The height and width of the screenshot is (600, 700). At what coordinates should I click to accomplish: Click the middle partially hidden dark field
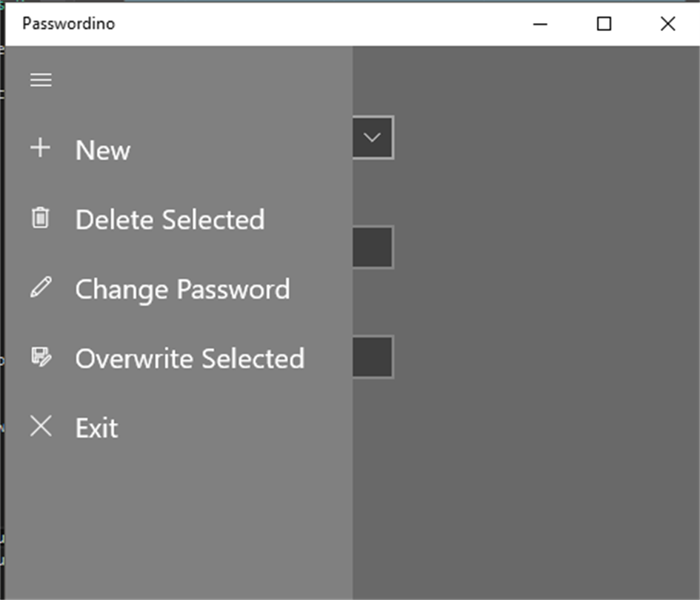[x=373, y=247]
